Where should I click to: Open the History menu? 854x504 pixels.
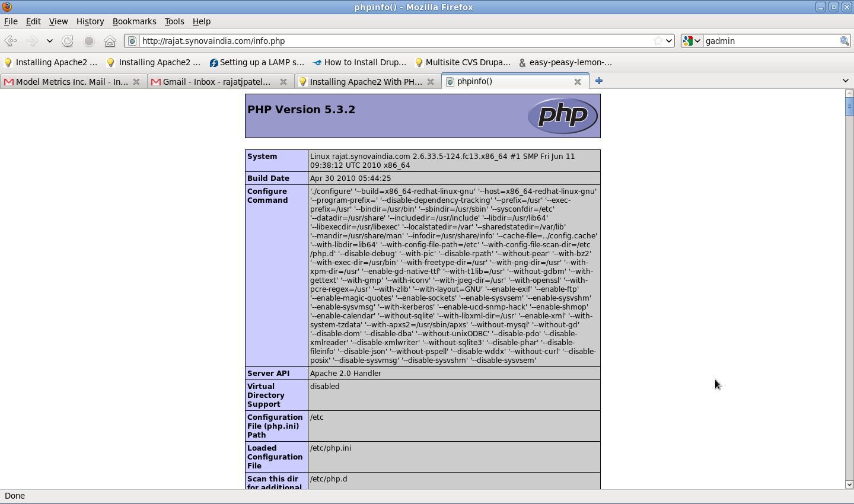coord(90,21)
